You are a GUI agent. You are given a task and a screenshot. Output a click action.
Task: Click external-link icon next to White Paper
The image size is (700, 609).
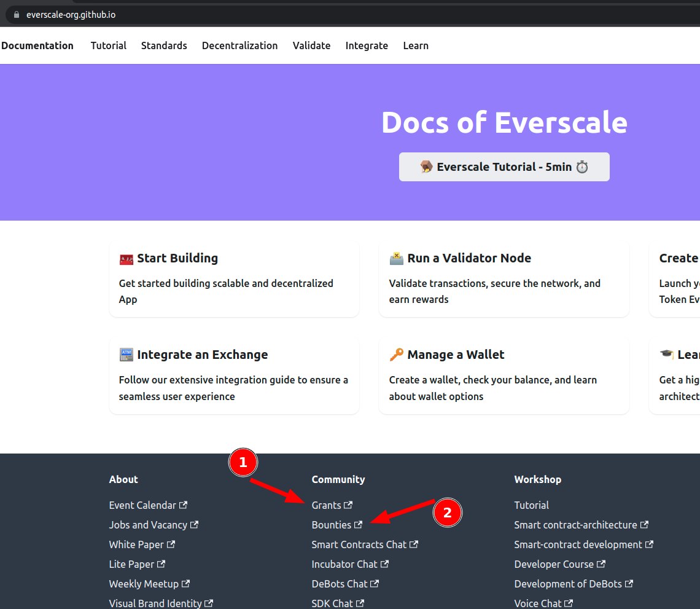coord(171,544)
